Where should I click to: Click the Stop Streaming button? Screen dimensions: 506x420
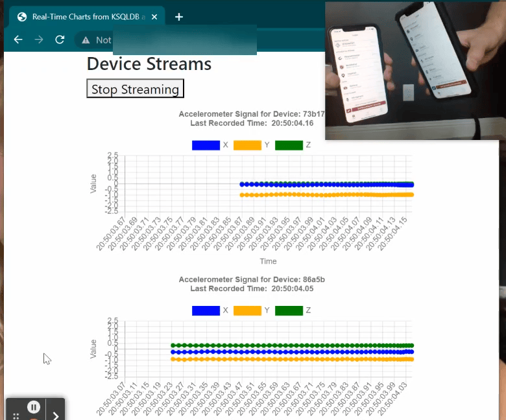pyautogui.click(x=135, y=88)
